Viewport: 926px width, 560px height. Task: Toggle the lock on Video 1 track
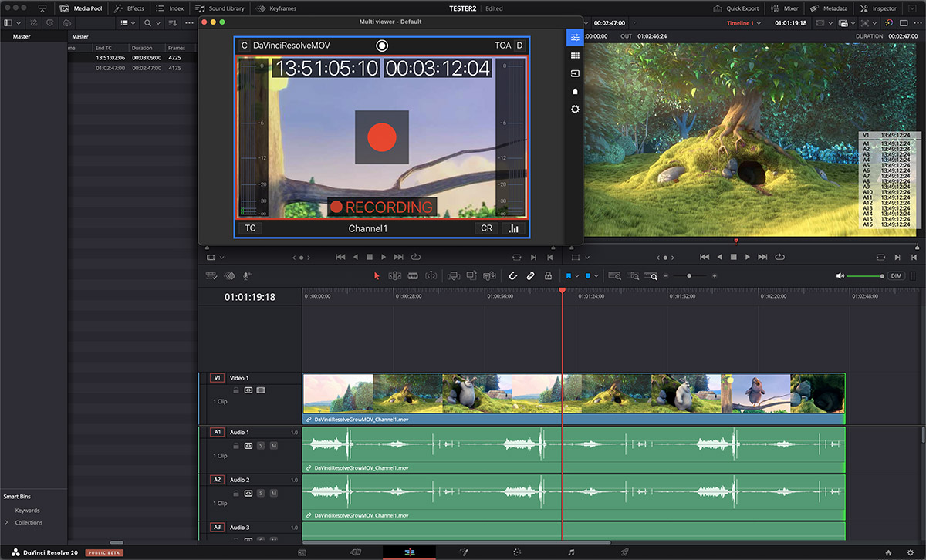point(236,390)
